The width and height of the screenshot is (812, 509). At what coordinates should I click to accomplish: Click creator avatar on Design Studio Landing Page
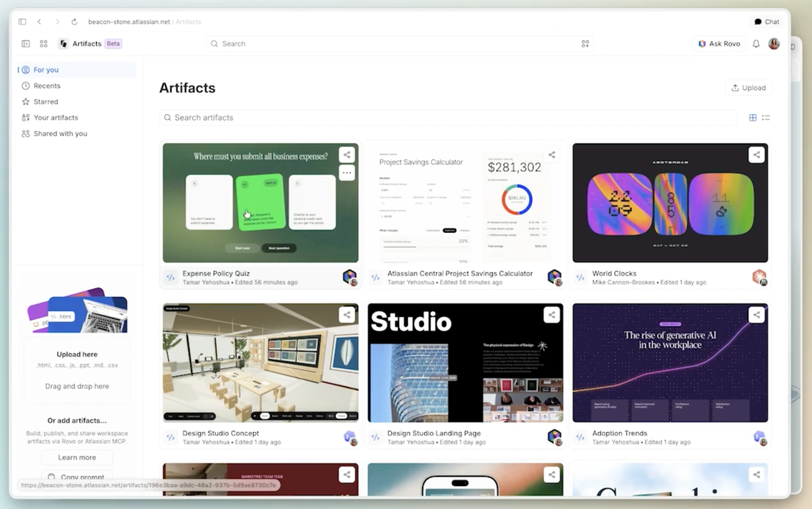554,438
